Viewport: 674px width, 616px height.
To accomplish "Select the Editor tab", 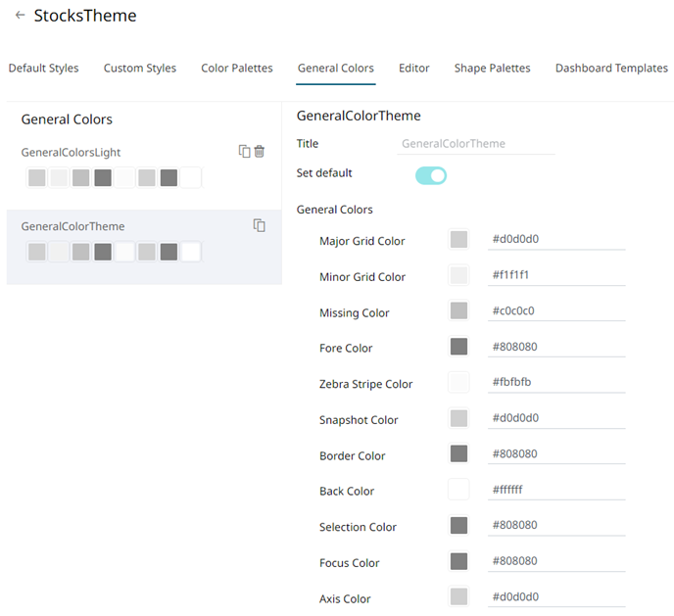I will [414, 69].
